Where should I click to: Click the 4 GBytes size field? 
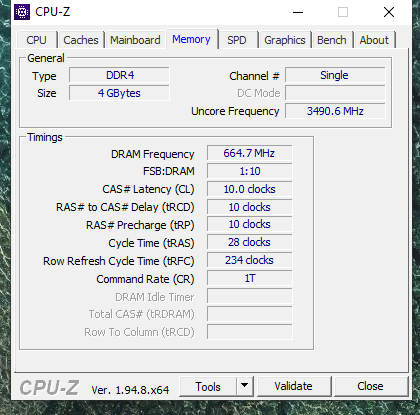point(119,93)
